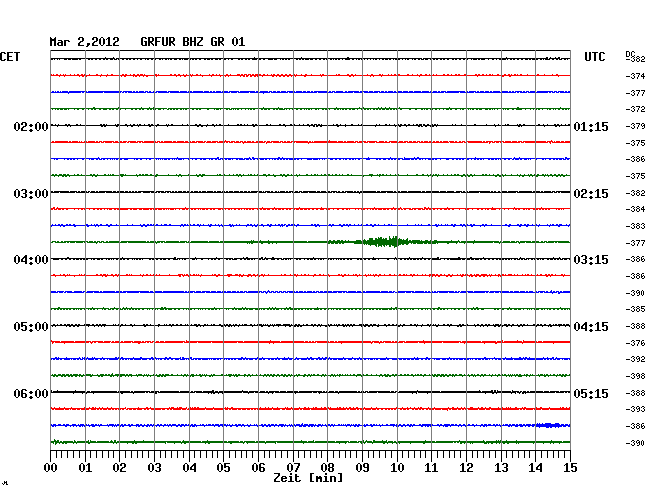Click the date label "Mar 2,2012"
Screen dimensions: 650x494
tap(85, 42)
